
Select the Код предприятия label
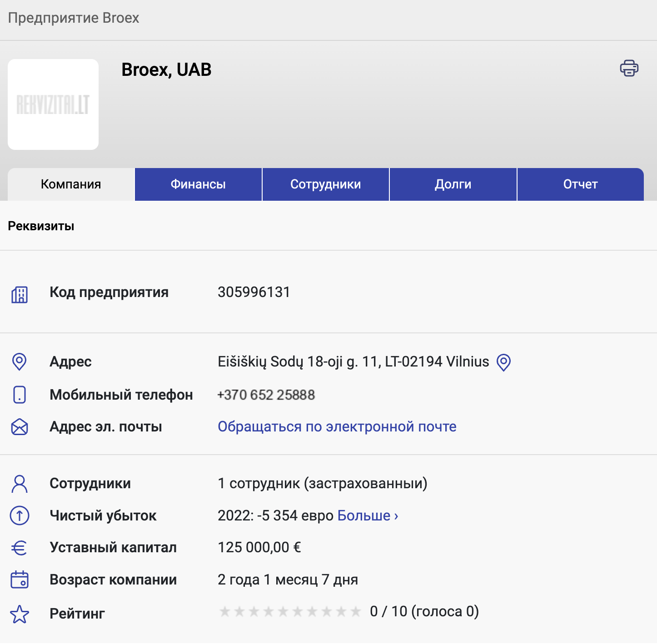tap(109, 292)
